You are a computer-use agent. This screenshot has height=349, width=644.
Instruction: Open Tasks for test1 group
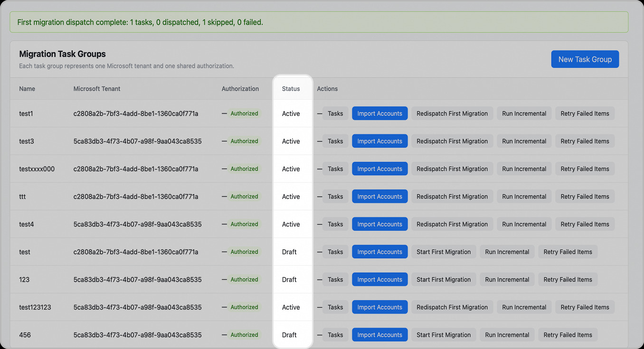[335, 113]
